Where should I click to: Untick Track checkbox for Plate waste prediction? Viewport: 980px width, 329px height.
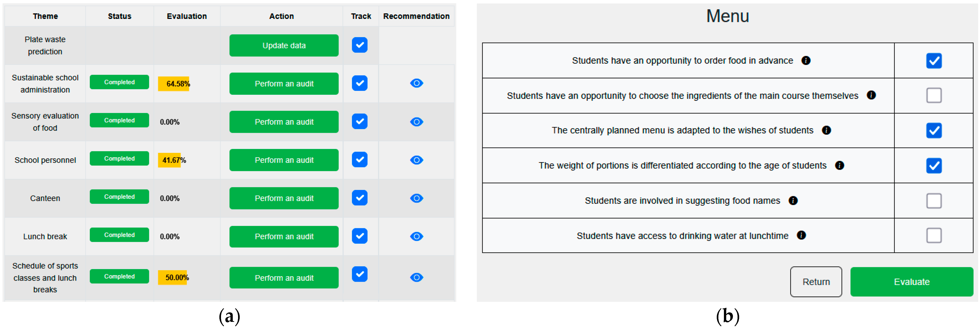pos(360,45)
